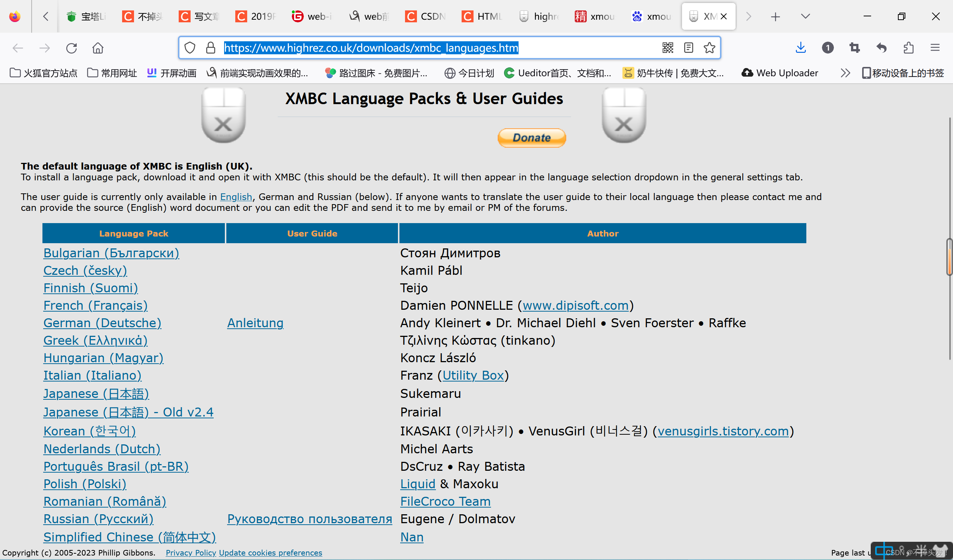Open a new tab with plus button

[x=775, y=16]
